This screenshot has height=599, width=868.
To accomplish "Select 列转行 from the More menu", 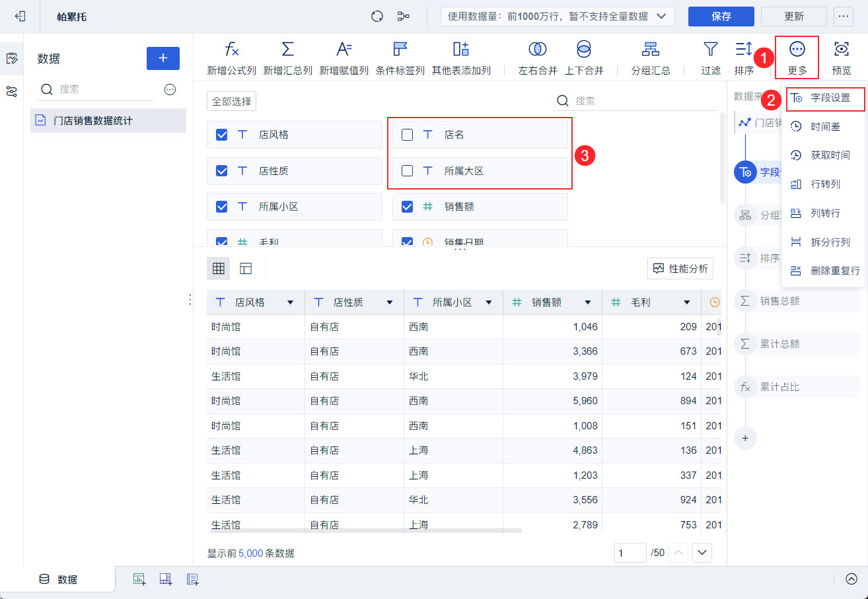I will [x=823, y=213].
